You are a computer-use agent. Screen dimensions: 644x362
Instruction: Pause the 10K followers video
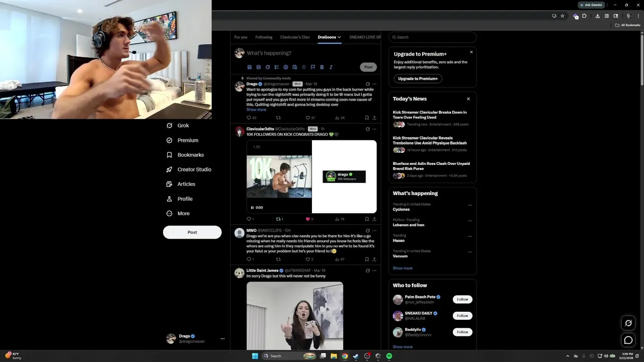click(252, 208)
